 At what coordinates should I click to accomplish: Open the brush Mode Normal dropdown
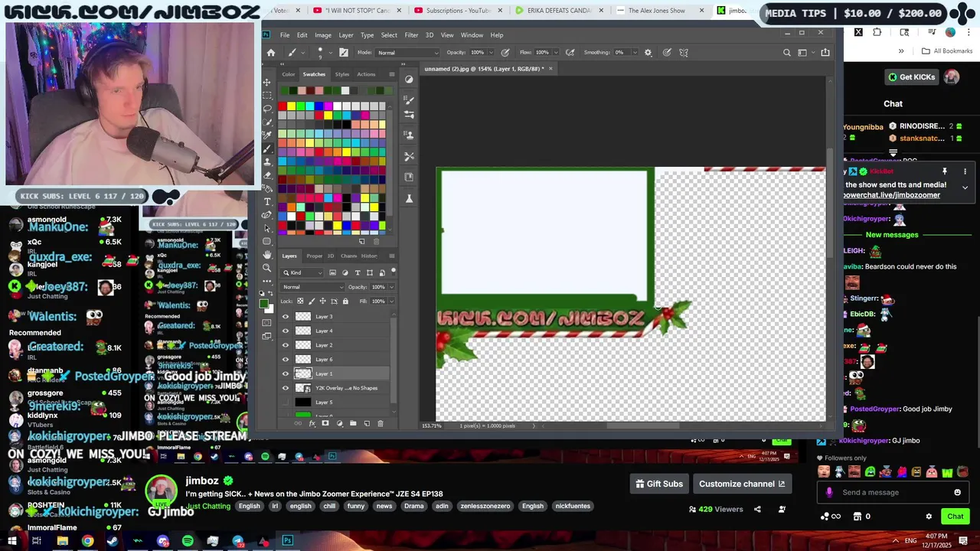click(x=408, y=53)
